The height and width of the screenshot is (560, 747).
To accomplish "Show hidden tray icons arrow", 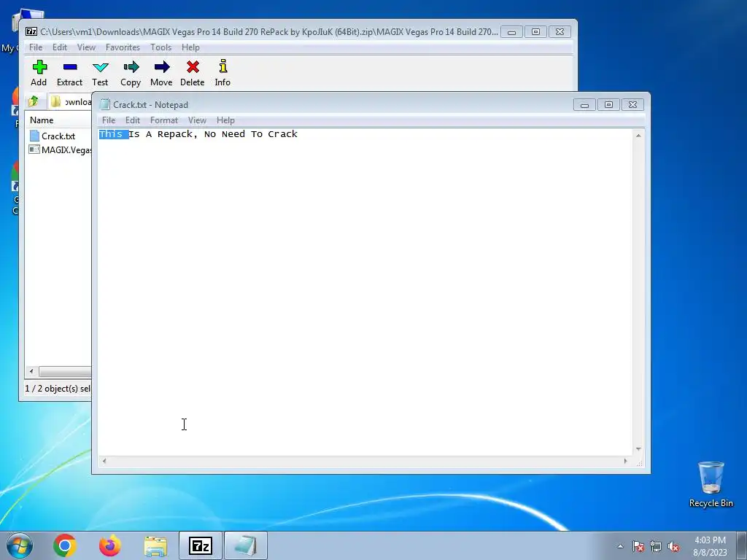I will pyautogui.click(x=620, y=546).
